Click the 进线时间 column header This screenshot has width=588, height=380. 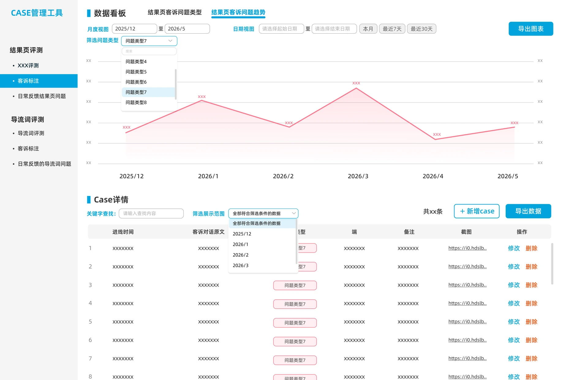pyautogui.click(x=123, y=232)
